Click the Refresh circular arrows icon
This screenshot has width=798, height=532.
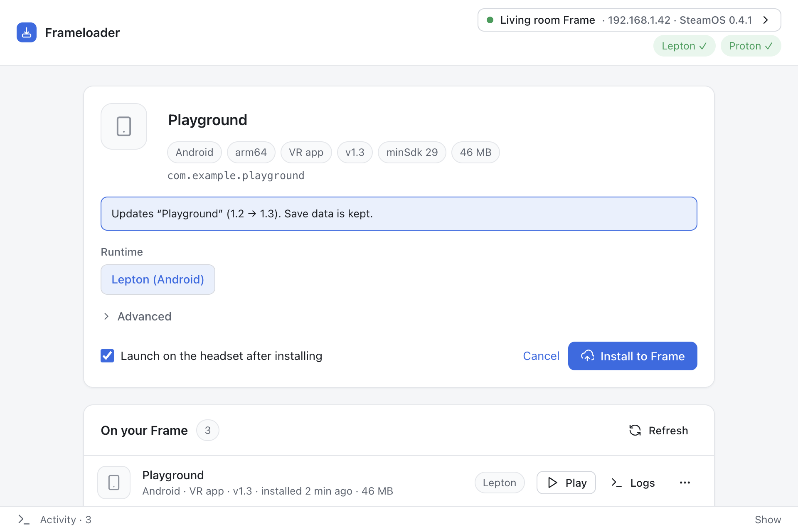[x=635, y=430]
